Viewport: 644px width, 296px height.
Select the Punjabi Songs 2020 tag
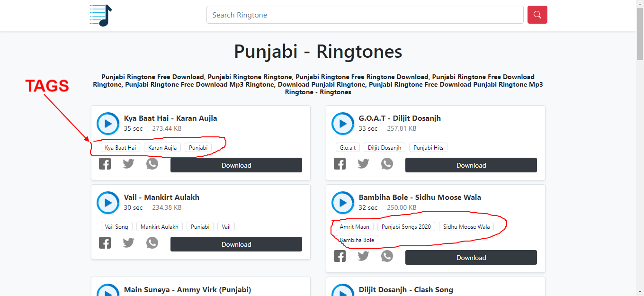tap(406, 226)
